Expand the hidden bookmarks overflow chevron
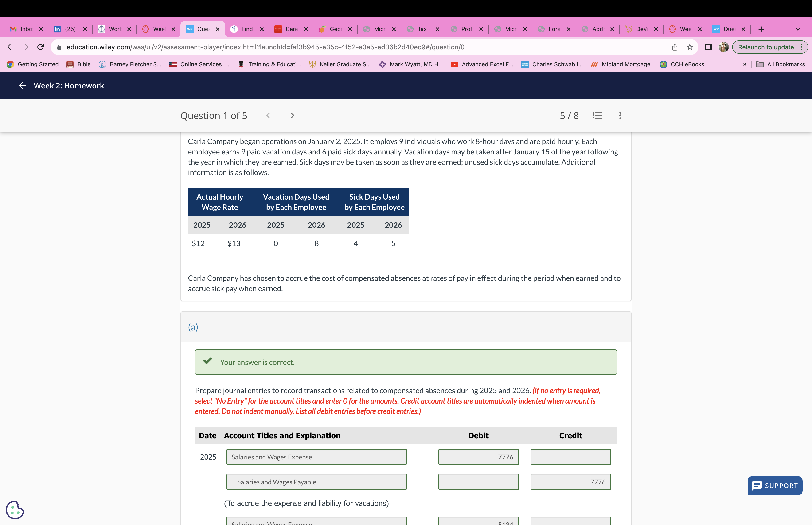This screenshot has width=812, height=525. click(x=745, y=64)
